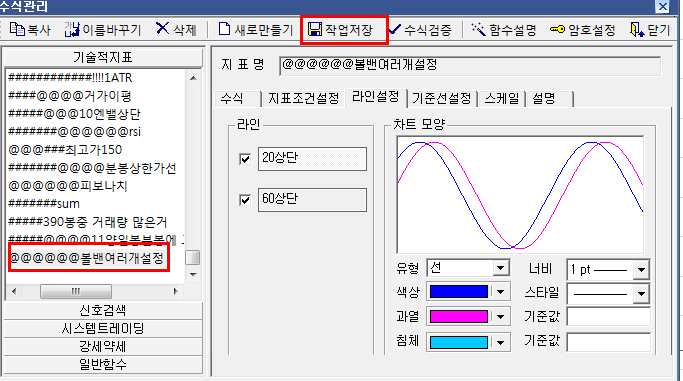
Task: Click the sine wave chart preview
Action: (x=520, y=194)
